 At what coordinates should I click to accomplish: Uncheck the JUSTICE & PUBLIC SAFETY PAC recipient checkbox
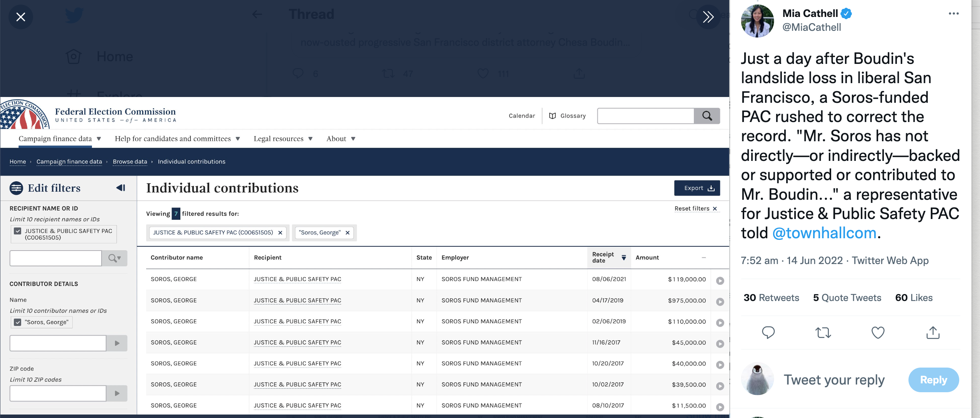click(x=17, y=231)
